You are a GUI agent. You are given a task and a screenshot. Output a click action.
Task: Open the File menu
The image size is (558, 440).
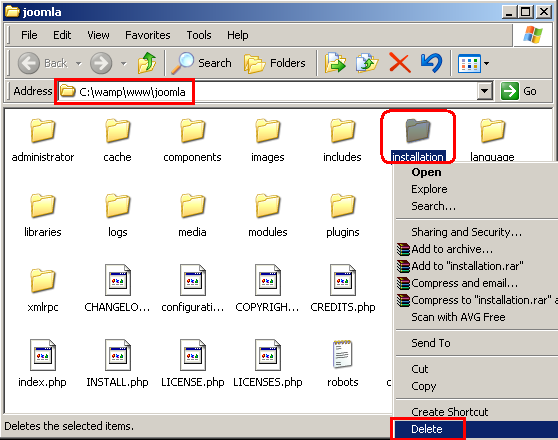29,35
